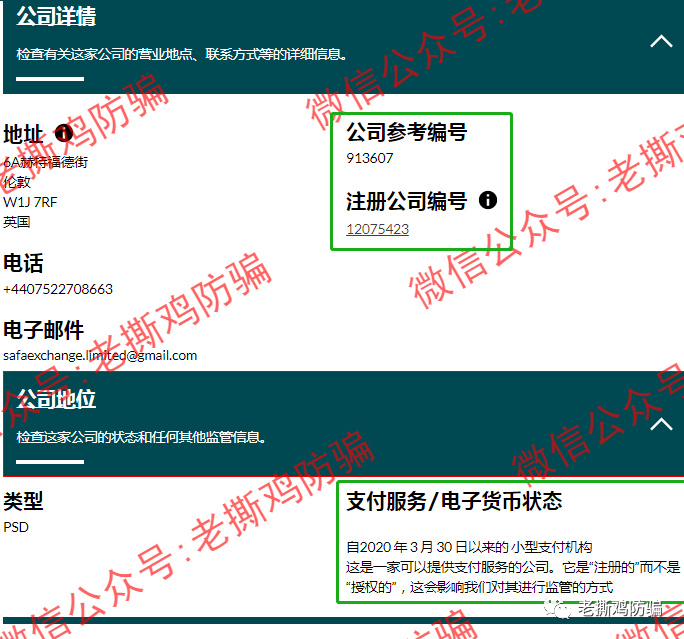
Task: Click the 公司详情 description 检查有关这家公司
Action: pyautogui.click(x=181, y=54)
